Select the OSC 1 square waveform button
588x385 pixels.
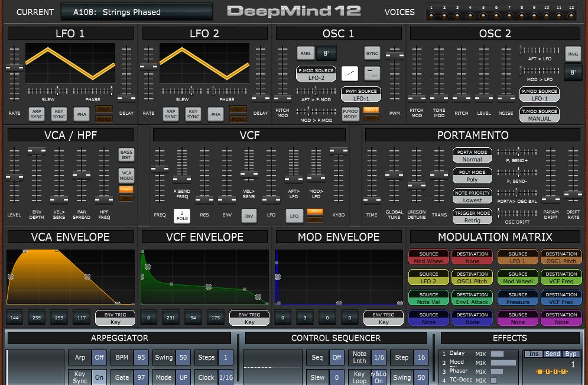coord(372,73)
